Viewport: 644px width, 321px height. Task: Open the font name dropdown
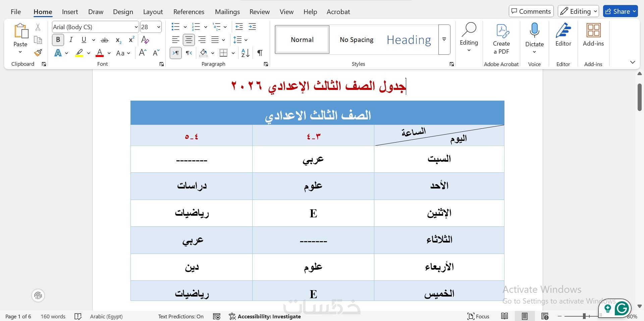pyautogui.click(x=136, y=27)
